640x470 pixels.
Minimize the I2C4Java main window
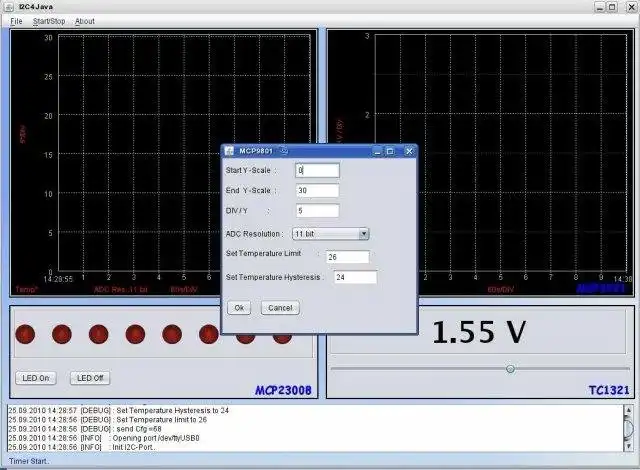(599, 7)
